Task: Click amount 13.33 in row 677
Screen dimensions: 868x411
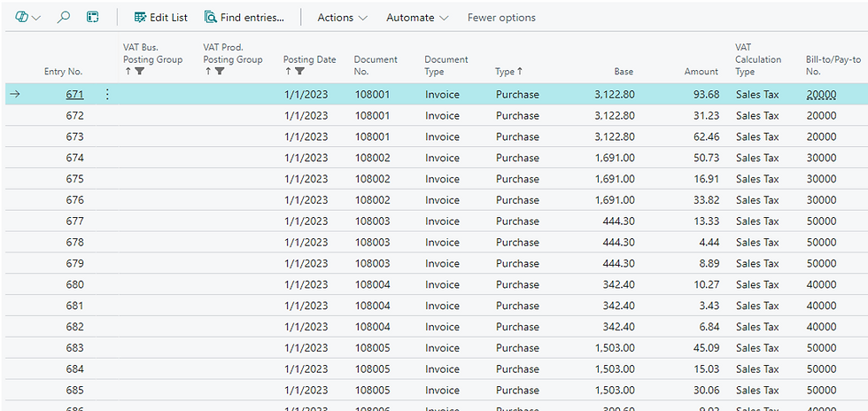Action: click(707, 221)
